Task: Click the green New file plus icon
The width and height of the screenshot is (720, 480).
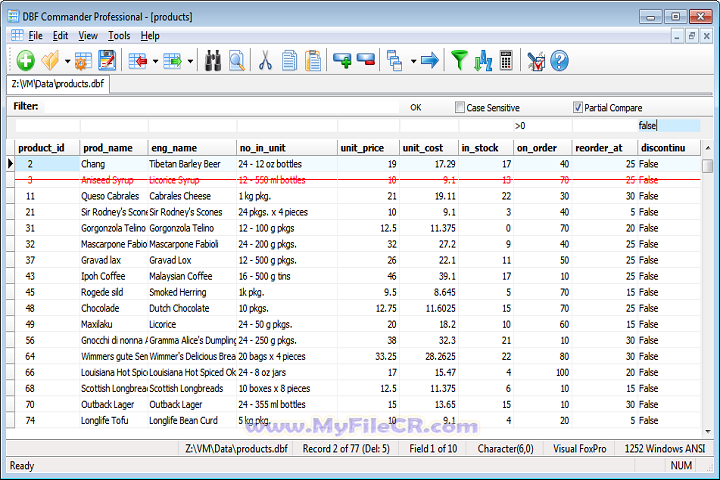Action: (25, 61)
